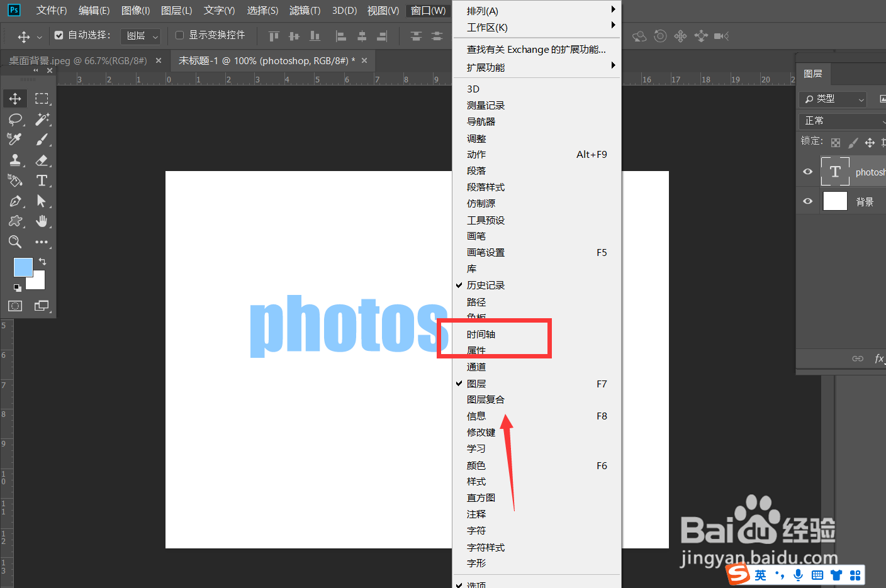Click 查找有关 Exchange 的扩展功能 entry

537,49
